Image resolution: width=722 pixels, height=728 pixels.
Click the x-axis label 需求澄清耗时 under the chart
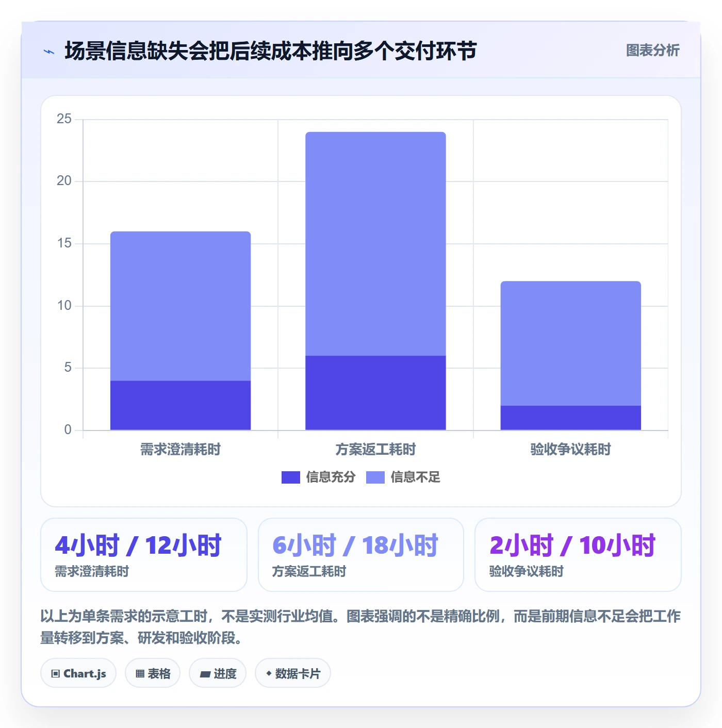click(180, 450)
